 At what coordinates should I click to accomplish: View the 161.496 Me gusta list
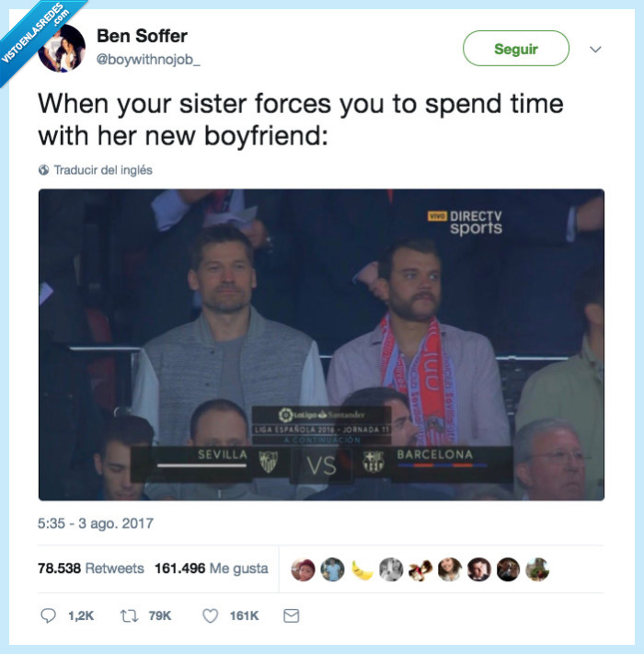click(212, 568)
